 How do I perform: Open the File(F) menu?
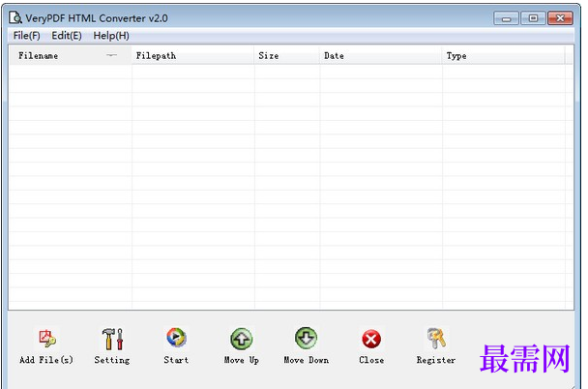tap(27, 36)
